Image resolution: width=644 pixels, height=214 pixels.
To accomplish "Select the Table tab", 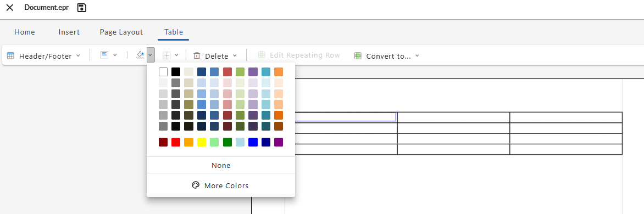I will point(173,32).
